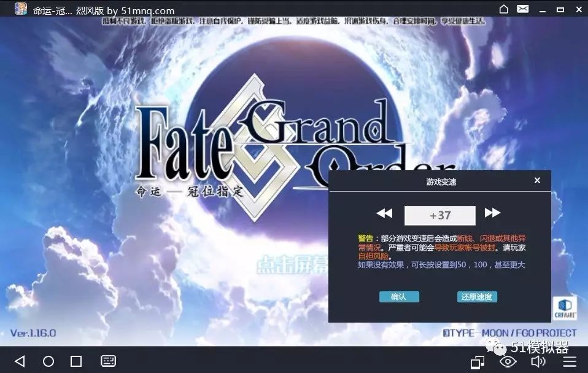Viewport: 588px width, 373px height.
Task: Click the Ver.1.16.0 version text
Action: [x=33, y=333]
